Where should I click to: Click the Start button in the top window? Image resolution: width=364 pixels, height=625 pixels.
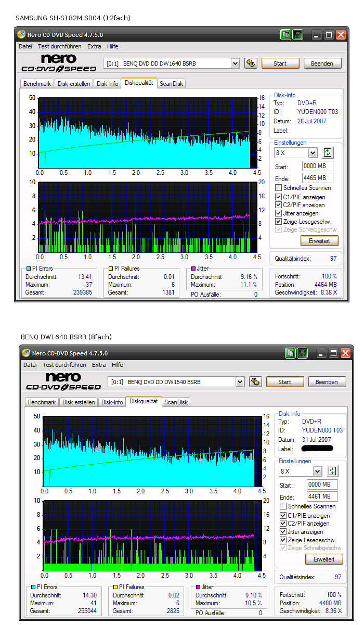click(280, 63)
